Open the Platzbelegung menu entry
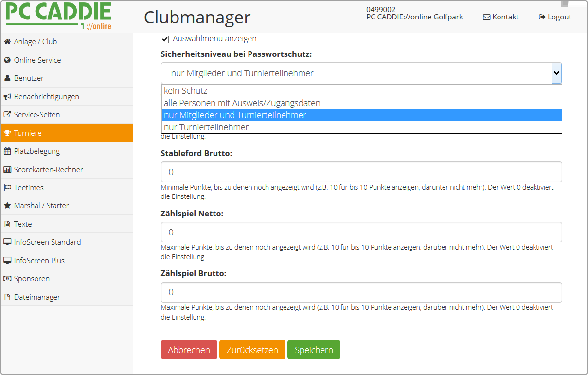The width and height of the screenshot is (588, 375). pyautogui.click(x=67, y=151)
